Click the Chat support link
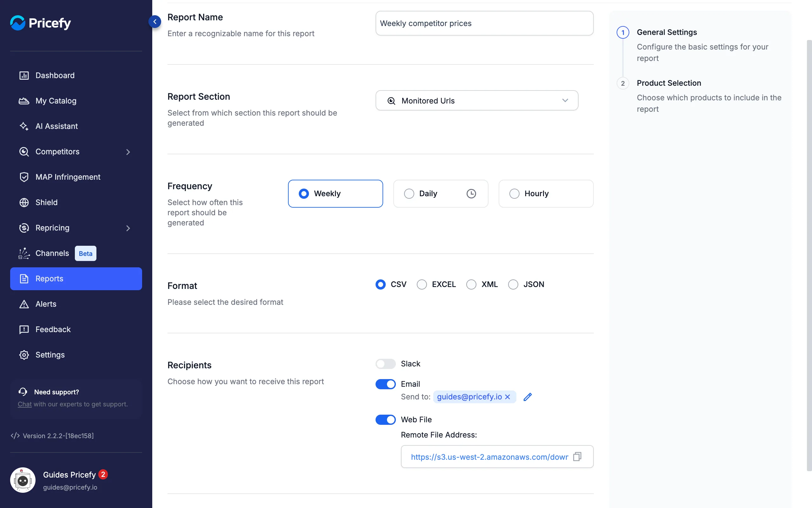The height and width of the screenshot is (508, 812). pos(24,404)
